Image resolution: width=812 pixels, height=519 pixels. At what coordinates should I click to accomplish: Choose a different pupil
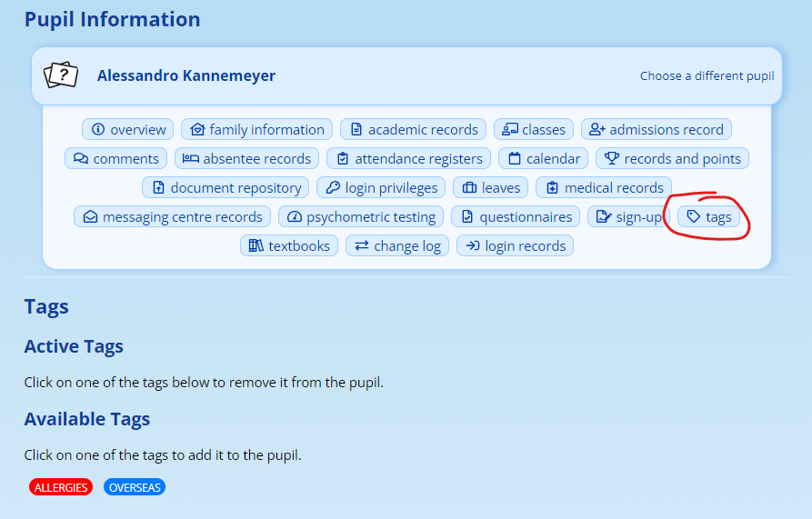pyautogui.click(x=707, y=76)
